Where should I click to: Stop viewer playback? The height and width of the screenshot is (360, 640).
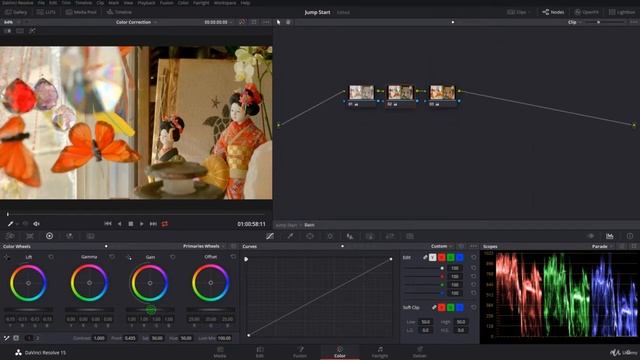tap(131, 224)
